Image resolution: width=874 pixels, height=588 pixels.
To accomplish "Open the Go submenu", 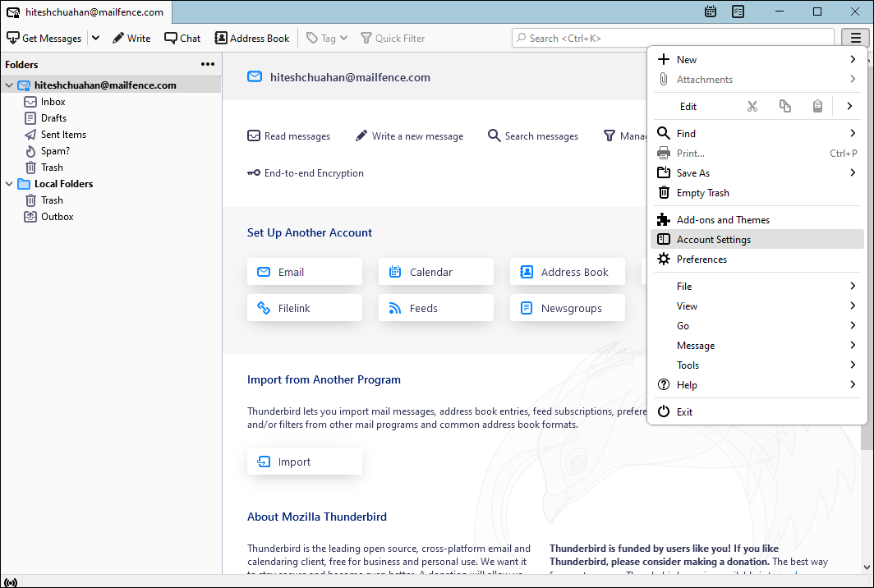I will [x=757, y=325].
